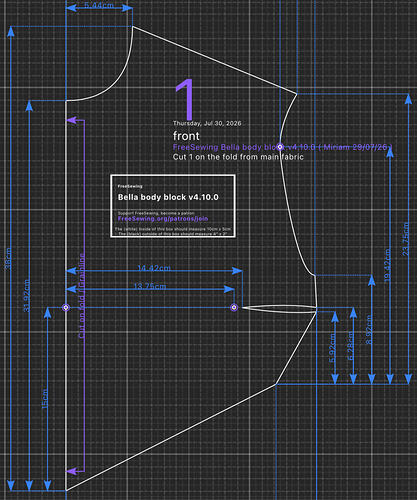Click the large purple part number 1
417x500 pixels.
(185, 99)
